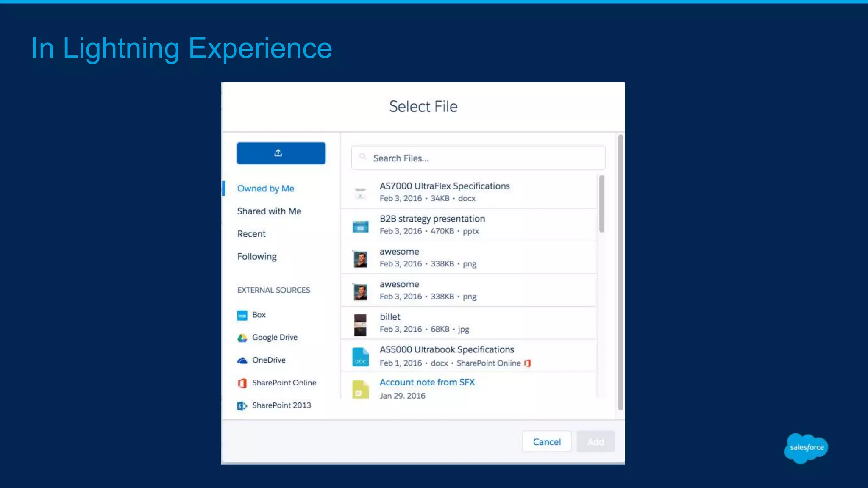
Task: Click the search magnifier icon
Action: 363,157
